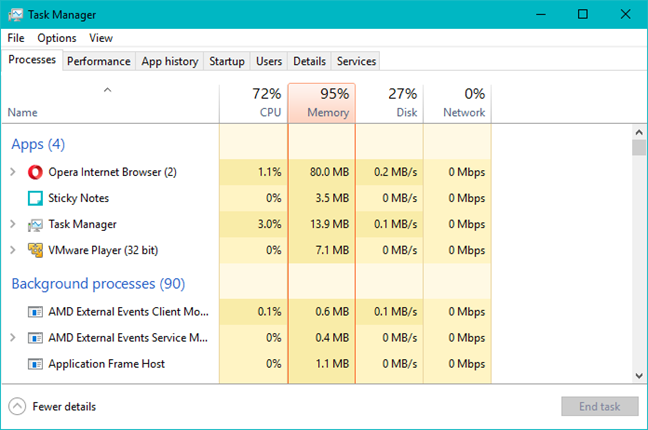Click the Apps (4) group heading

tap(38, 144)
